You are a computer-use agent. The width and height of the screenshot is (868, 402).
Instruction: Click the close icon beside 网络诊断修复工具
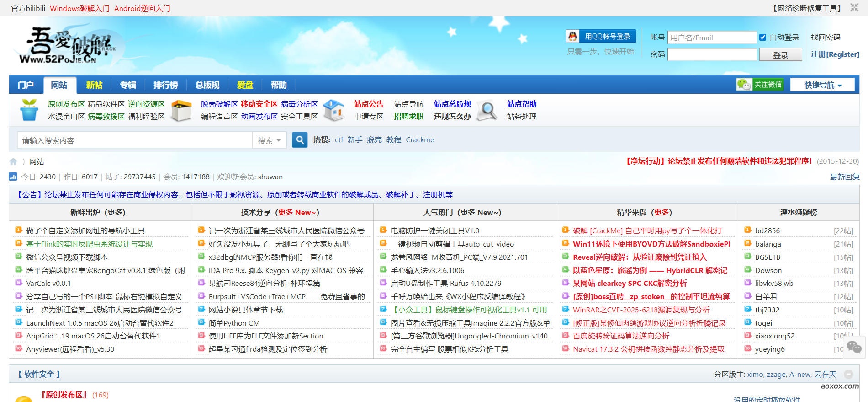(854, 7)
